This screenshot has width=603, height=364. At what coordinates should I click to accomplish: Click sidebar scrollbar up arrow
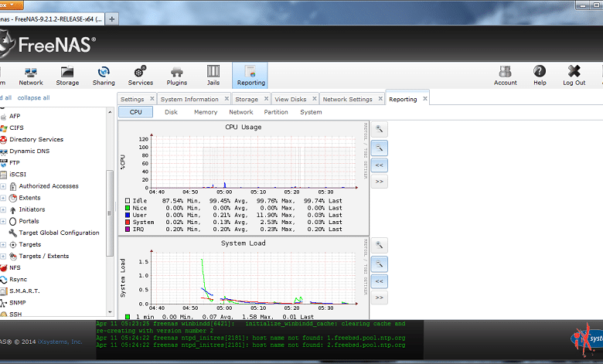tap(110, 112)
